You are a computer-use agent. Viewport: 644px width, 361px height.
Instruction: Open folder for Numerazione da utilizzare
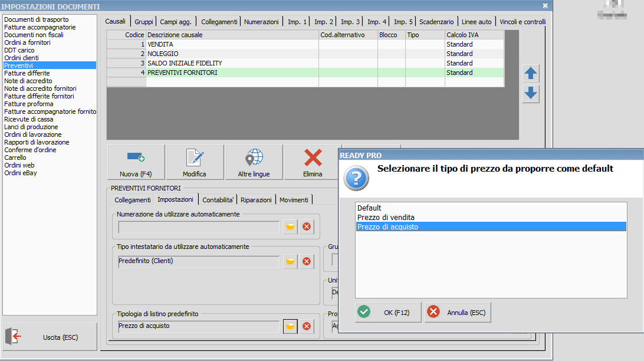[290, 227]
